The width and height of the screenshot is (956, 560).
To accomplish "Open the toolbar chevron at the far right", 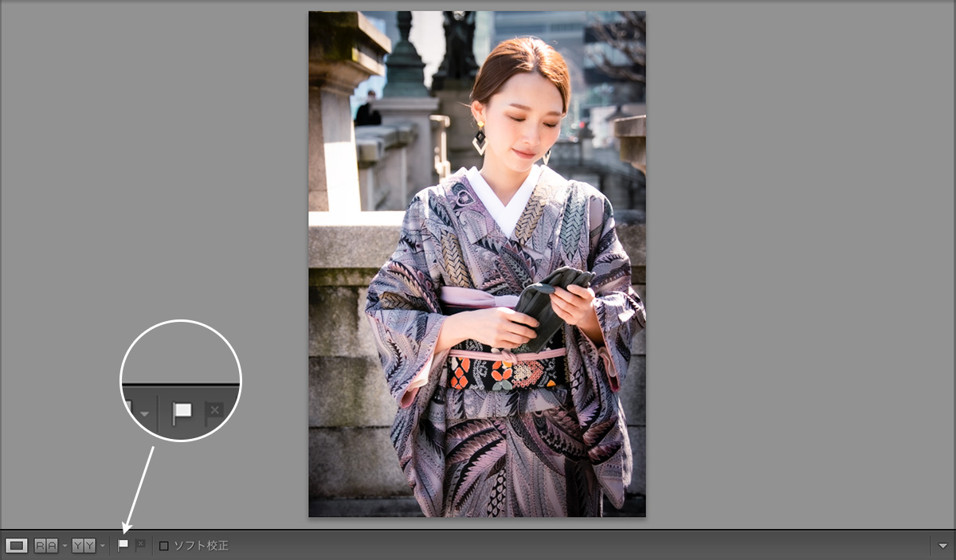I will coord(943,545).
